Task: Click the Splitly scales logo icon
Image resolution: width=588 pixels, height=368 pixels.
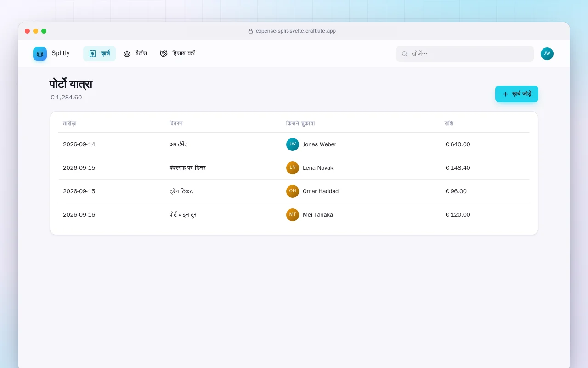Action: 40,54
